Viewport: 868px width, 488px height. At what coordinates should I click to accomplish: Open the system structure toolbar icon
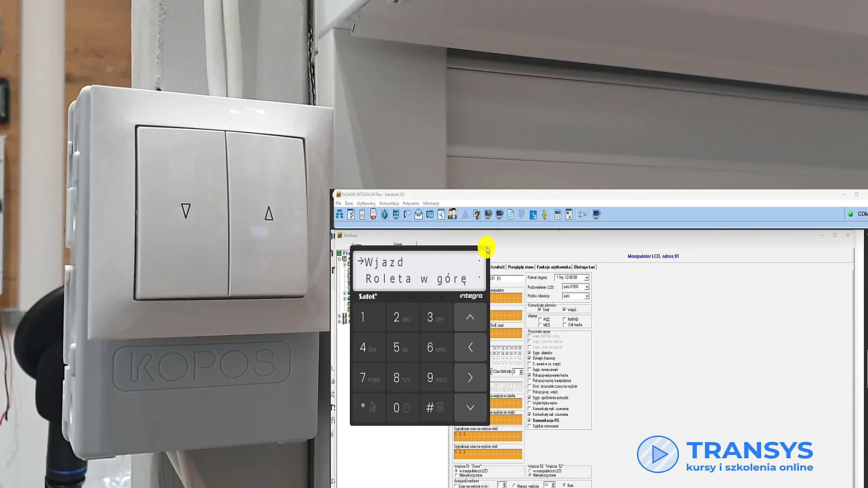pos(340,214)
